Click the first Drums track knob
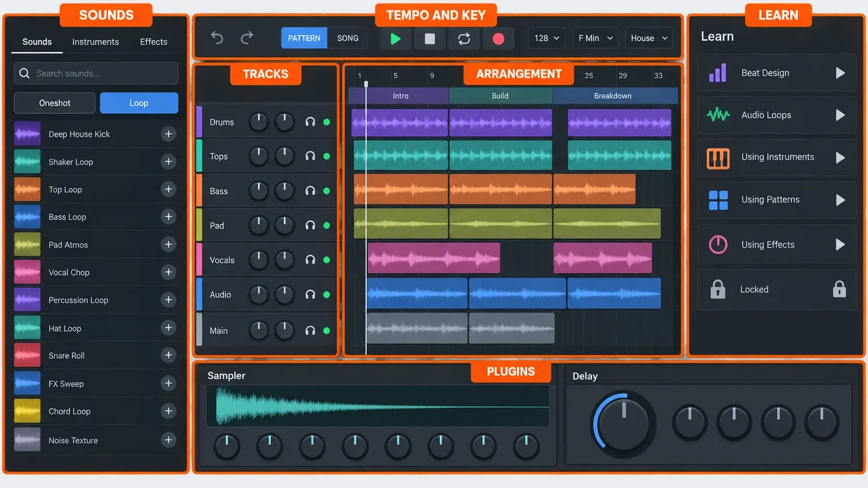868x488 pixels. click(258, 122)
